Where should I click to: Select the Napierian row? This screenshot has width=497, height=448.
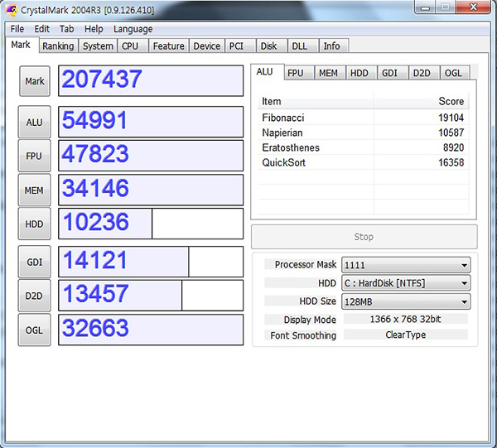[x=364, y=132]
